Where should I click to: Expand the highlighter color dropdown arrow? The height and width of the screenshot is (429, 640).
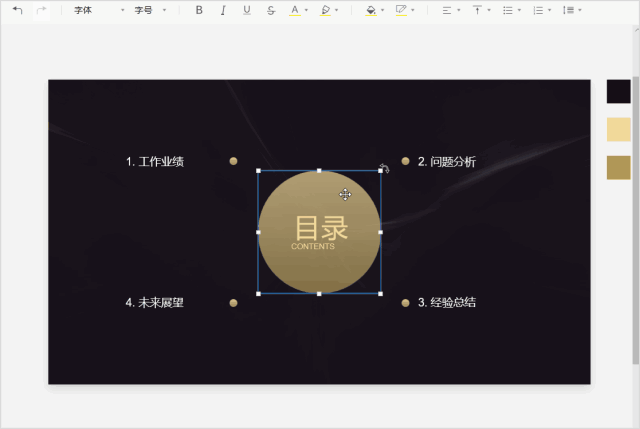pos(336,10)
